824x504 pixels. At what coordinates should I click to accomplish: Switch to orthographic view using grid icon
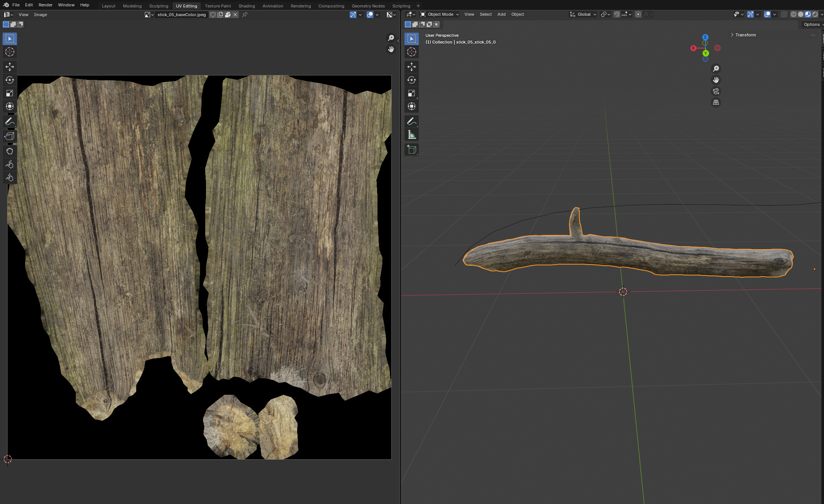click(x=716, y=102)
